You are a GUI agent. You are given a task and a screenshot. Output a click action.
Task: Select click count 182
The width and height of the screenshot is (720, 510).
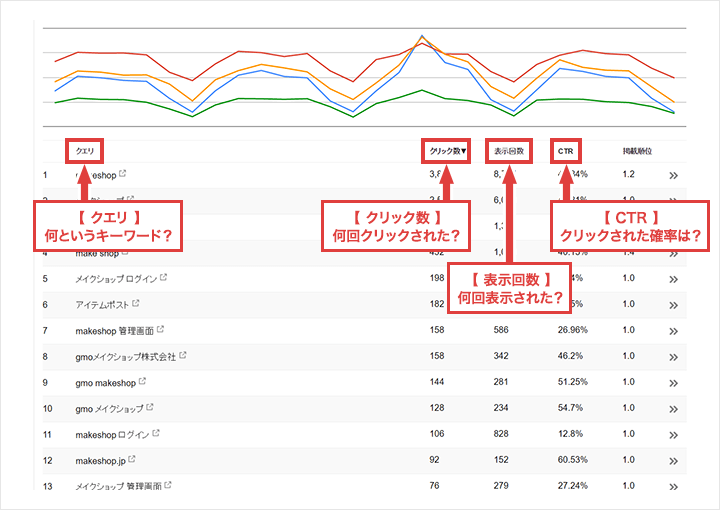pyautogui.click(x=437, y=304)
